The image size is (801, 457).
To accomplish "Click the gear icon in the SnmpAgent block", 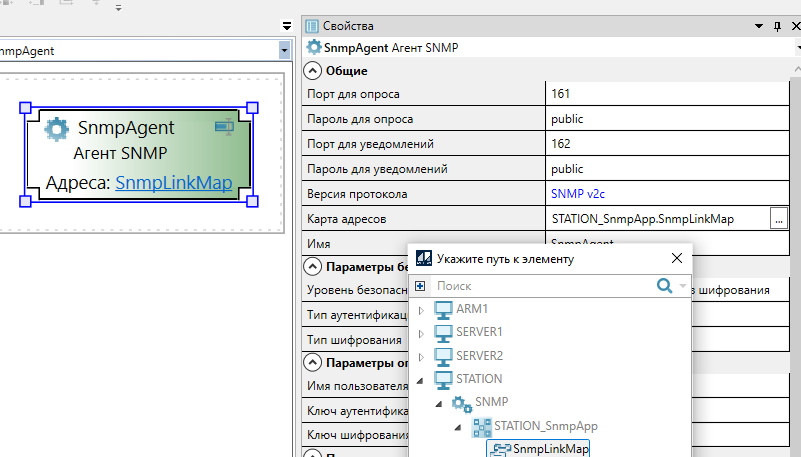I will (x=57, y=128).
